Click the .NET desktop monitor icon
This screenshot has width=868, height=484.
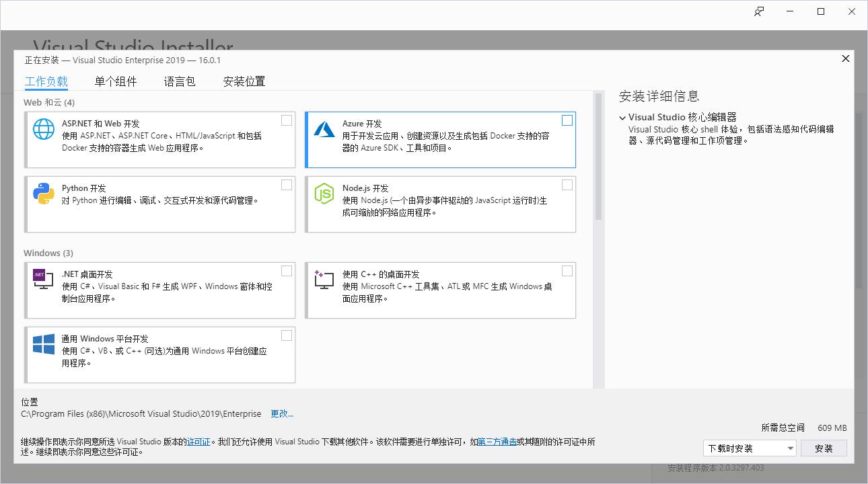(44, 279)
